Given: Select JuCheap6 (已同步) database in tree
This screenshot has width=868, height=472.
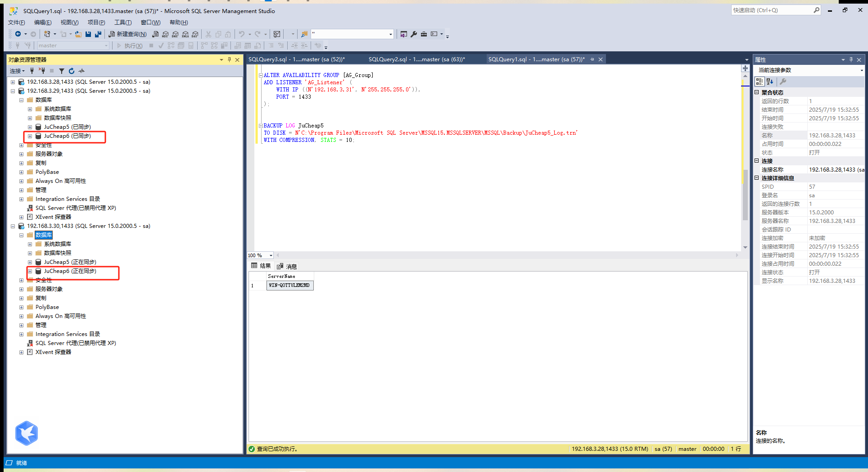Looking at the screenshot, I should tap(68, 136).
